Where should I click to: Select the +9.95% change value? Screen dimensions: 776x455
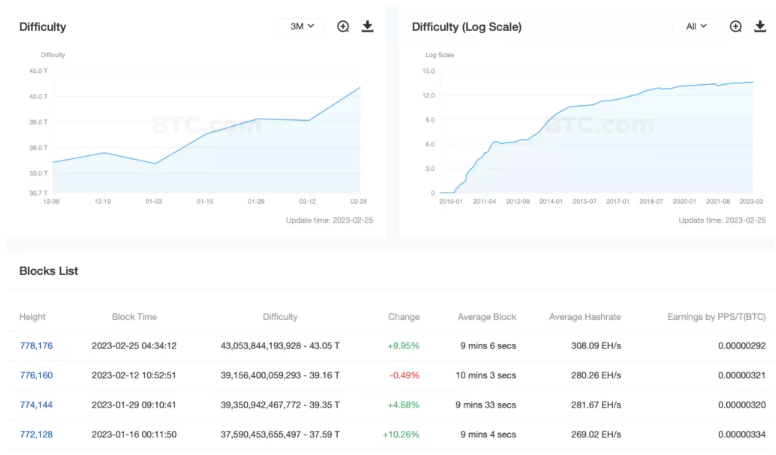tap(402, 346)
